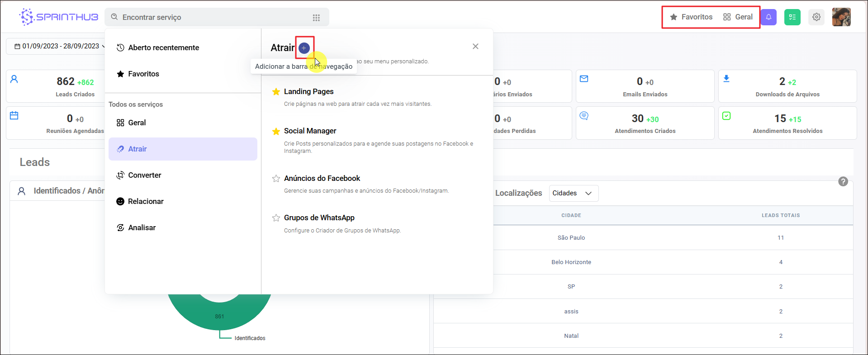Favorite Anúncios do Facebook with its star
This screenshot has width=868, height=355.
(x=276, y=179)
